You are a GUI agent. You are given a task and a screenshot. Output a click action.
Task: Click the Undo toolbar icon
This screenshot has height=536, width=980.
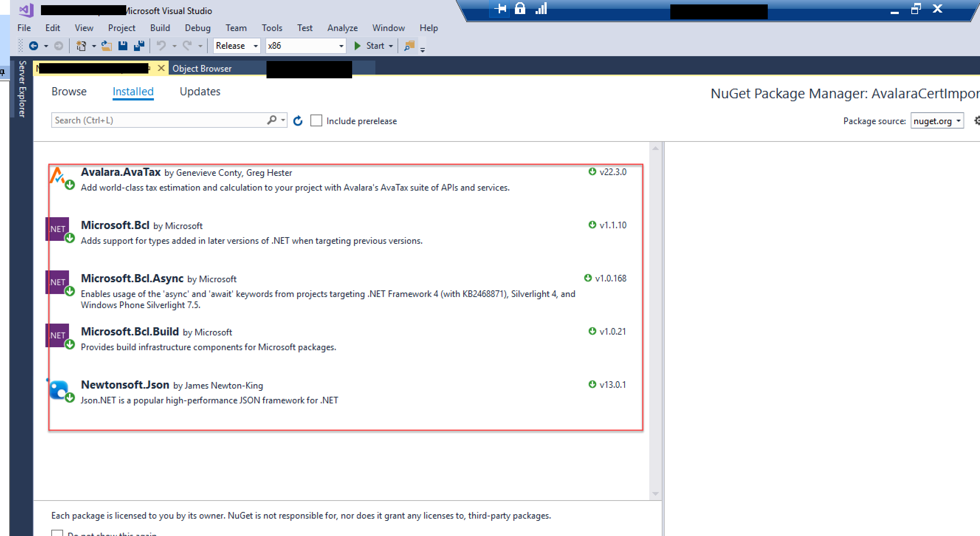161,46
